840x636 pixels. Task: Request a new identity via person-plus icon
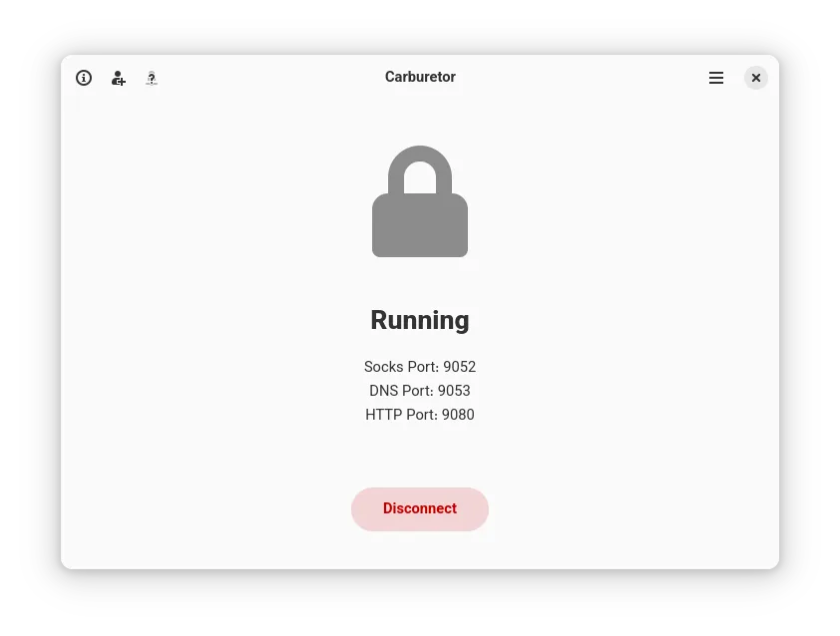coord(118,78)
